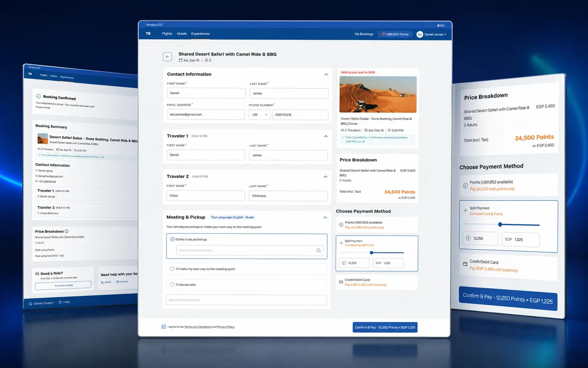The width and height of the screenshot is (588, 368).
Task: Collapse the Contact Information section
Action: pyautogui.click(x=326, y=75)
